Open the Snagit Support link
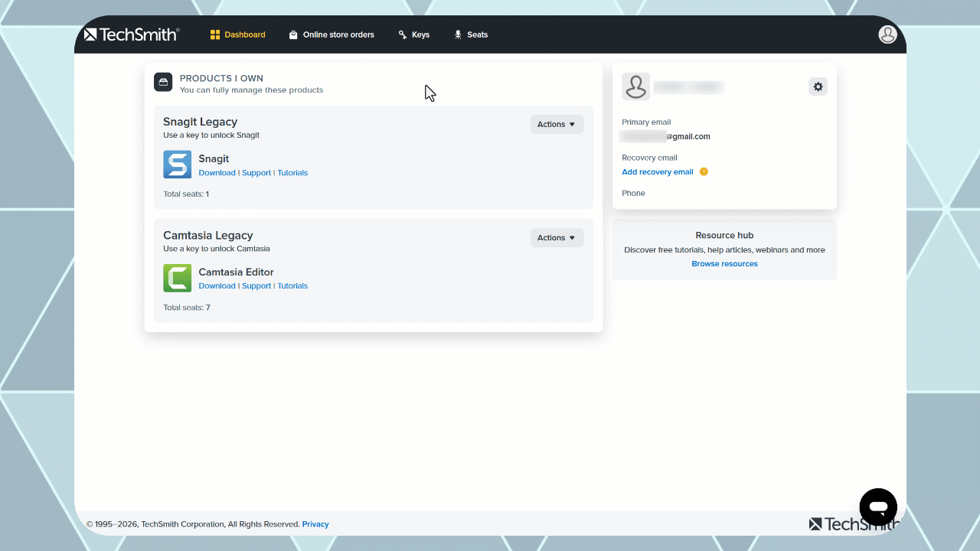This screenshot has width=980, height=551. coord(256,173)
